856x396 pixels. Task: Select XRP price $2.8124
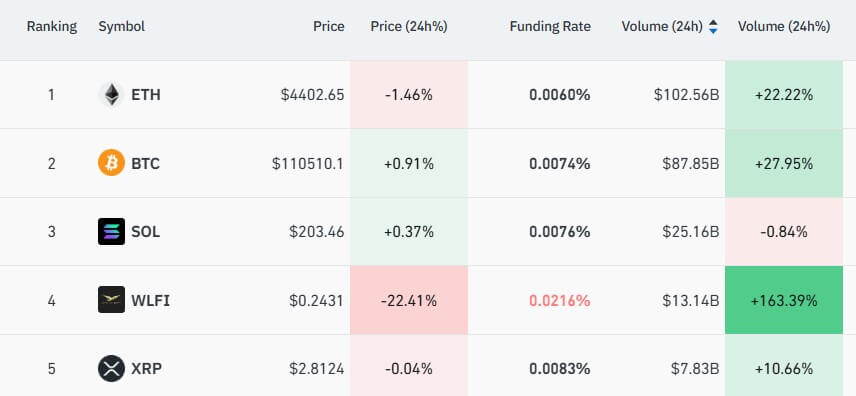(x=317, y=369)
